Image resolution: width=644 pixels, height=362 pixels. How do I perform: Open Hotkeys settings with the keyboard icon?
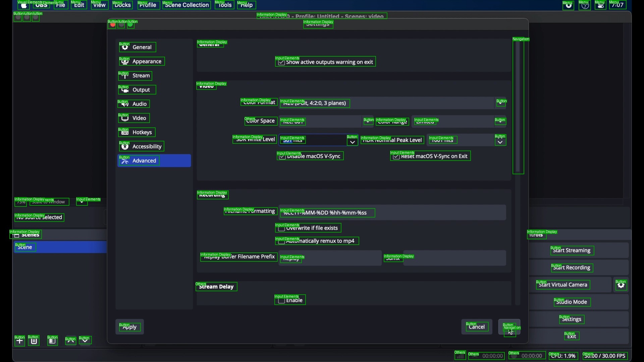click(125, 133)
